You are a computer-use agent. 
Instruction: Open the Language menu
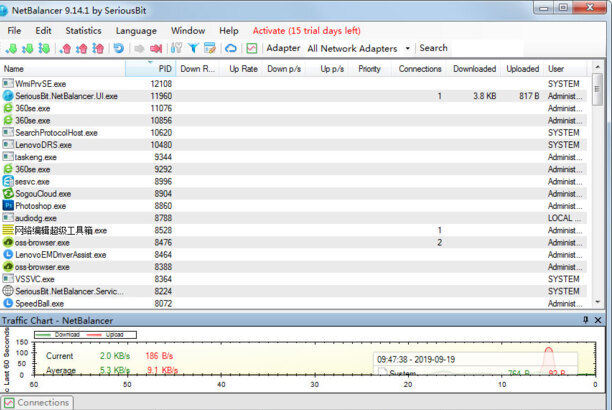[x=136, y=30]
